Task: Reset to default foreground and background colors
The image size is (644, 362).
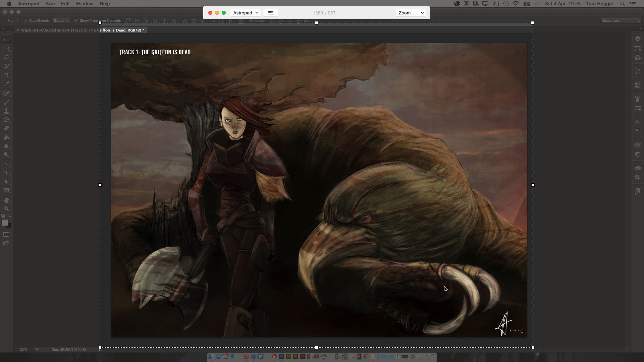Action: pos(3,216)
